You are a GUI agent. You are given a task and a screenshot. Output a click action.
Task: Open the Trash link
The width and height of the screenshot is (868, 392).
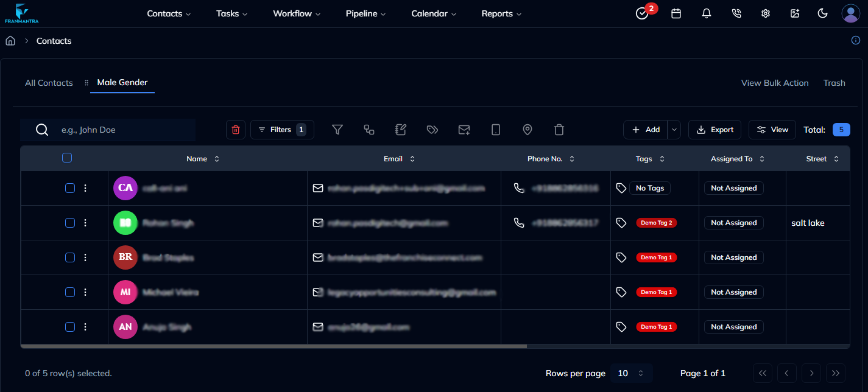tap(834, 83)
